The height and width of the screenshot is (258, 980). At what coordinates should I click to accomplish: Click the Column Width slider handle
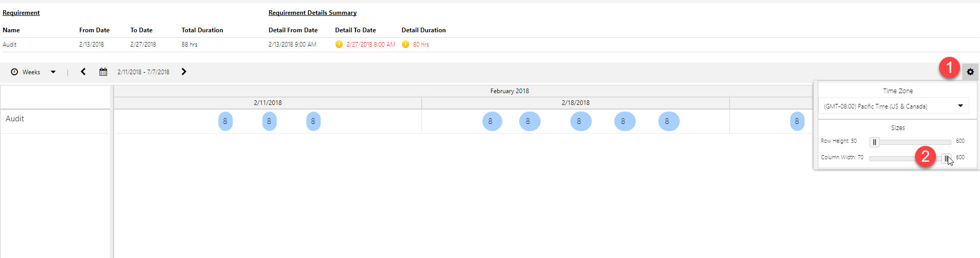click(946, 158)
